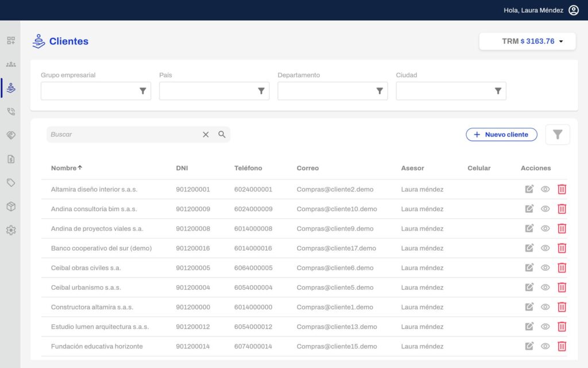Delete Fundación educativa horizonte client

(562, 346)
